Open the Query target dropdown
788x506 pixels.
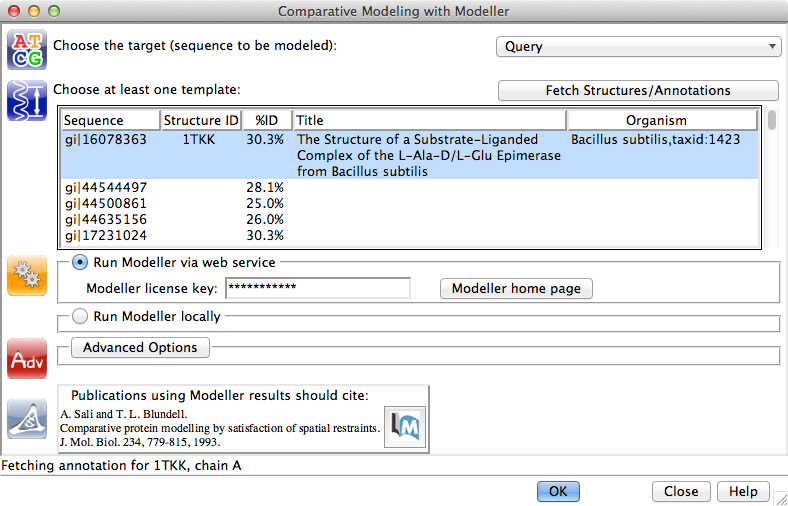(x=638, y=46)
